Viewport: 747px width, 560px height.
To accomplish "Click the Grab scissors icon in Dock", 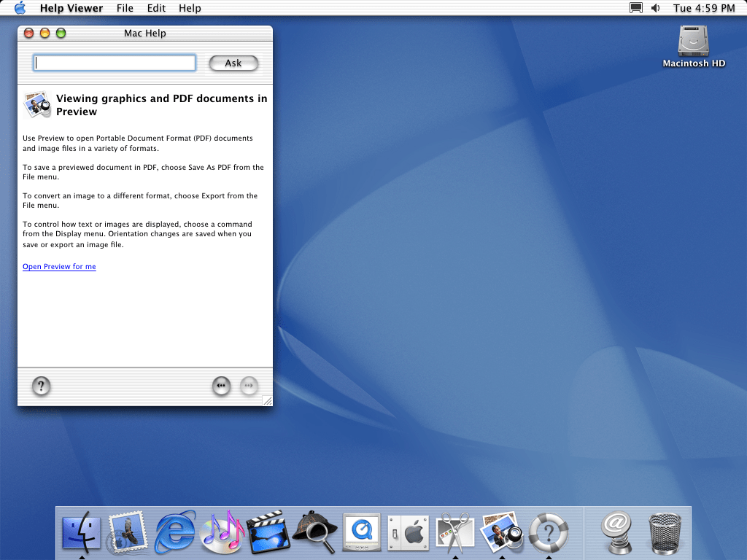I will click(455, 532).
